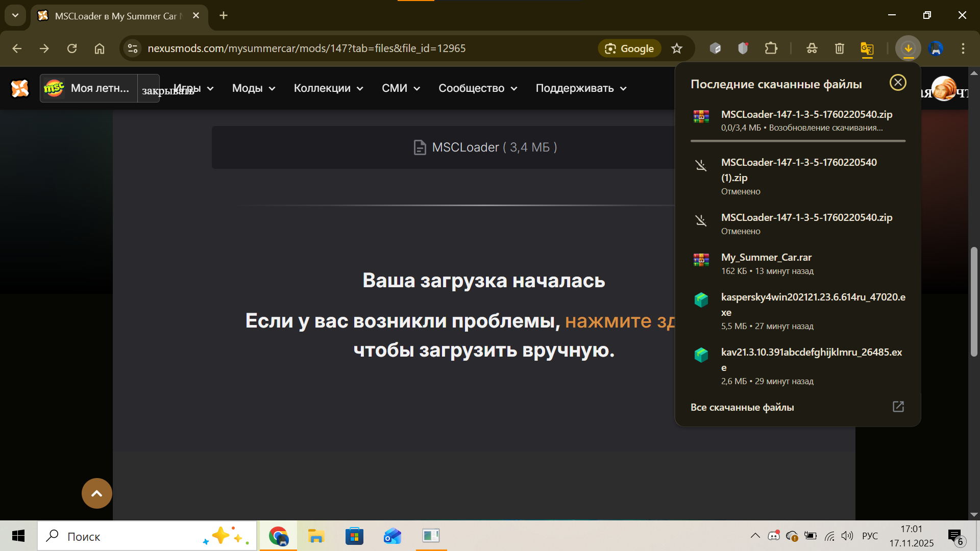Open the Extensions puzzle icon
Image resolution: width=980 pixels, height=551 pixels.
(771, 48)
